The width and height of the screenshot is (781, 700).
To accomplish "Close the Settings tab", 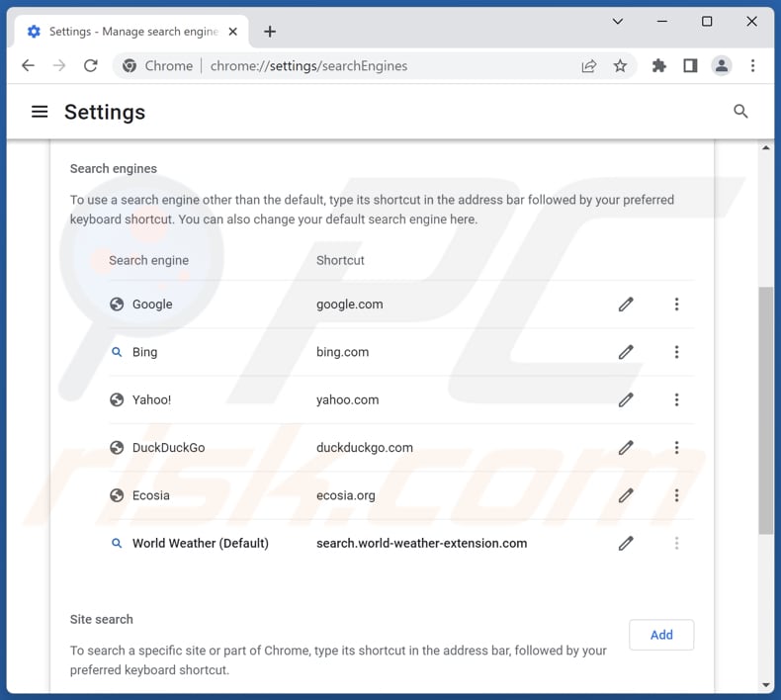I will point(232,32).
